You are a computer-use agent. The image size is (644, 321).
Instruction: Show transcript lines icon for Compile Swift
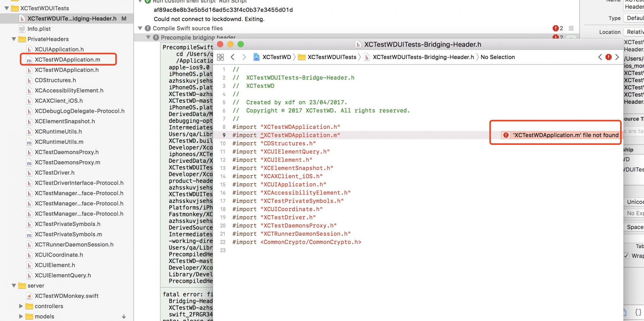tap(571, 28)
